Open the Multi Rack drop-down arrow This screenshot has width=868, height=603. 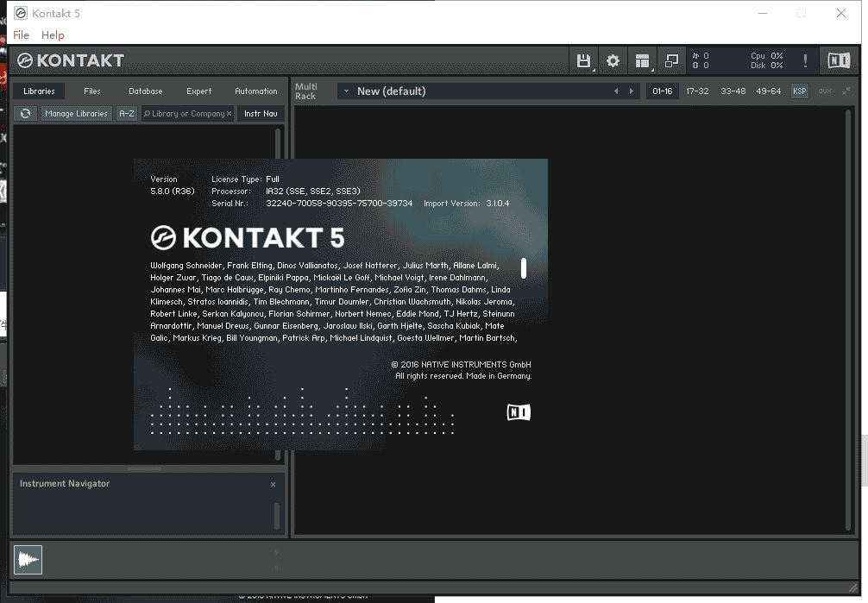(346, 91)
